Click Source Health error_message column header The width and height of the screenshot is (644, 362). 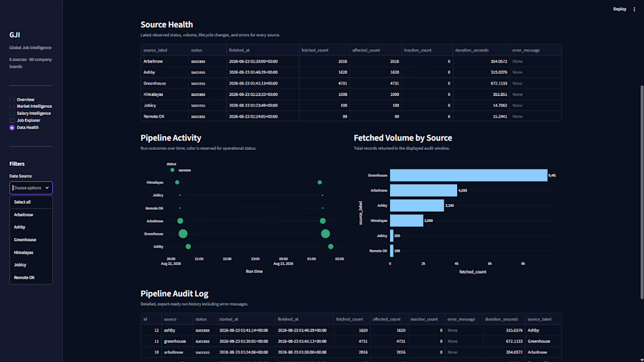tap(536, 50)
